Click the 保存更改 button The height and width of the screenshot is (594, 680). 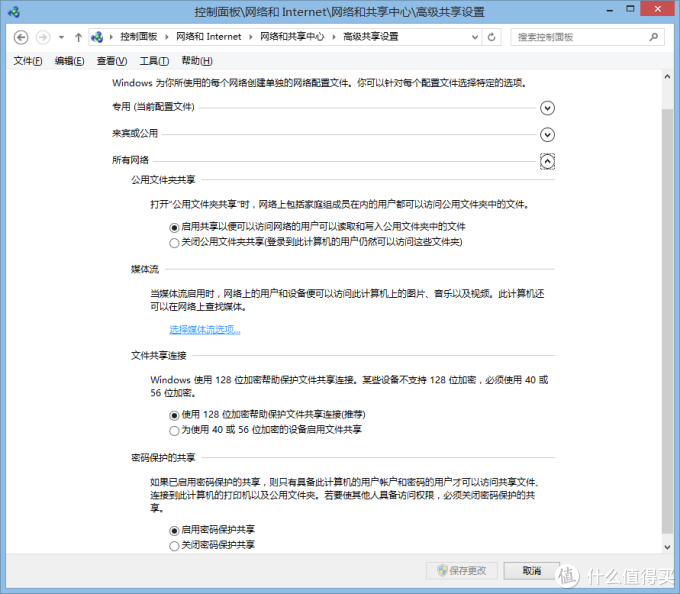461,571
